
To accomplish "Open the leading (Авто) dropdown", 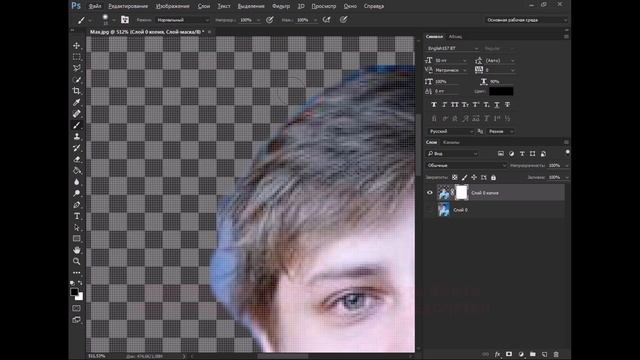I will [x=500, y=60].
